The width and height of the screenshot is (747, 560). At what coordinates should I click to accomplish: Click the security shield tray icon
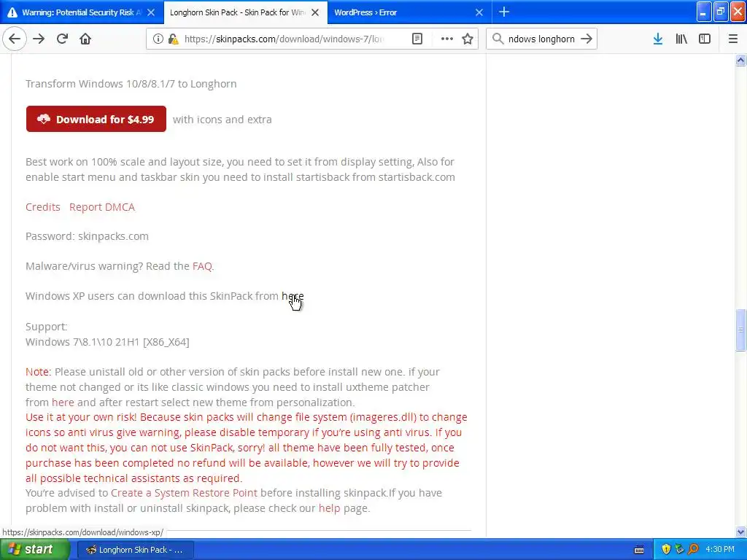click(666, 550)
